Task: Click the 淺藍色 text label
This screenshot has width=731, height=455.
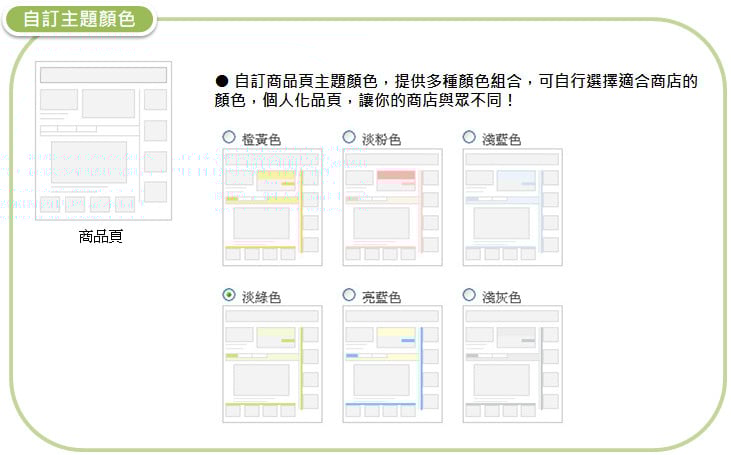Action: (x=501, y=139)
